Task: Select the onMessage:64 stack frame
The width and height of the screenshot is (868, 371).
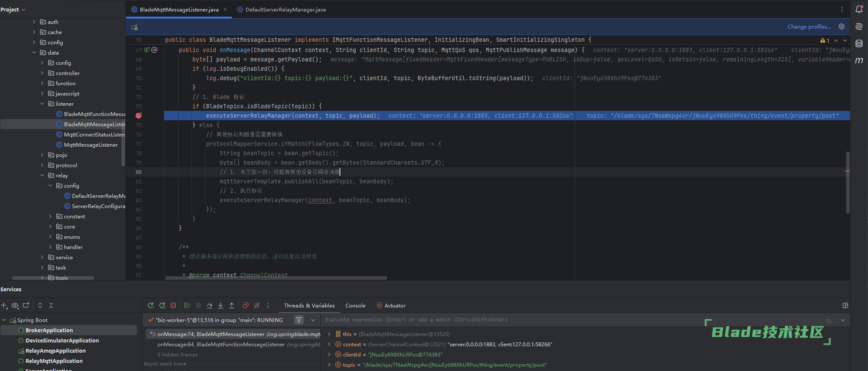Action: tap(232, 344)
